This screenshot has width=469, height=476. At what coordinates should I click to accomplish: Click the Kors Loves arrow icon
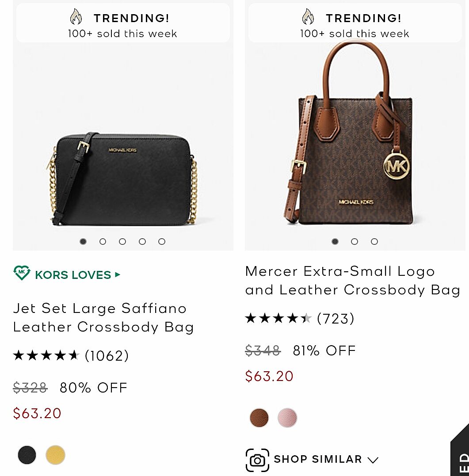pyautogui.click(x=117, y=274)
